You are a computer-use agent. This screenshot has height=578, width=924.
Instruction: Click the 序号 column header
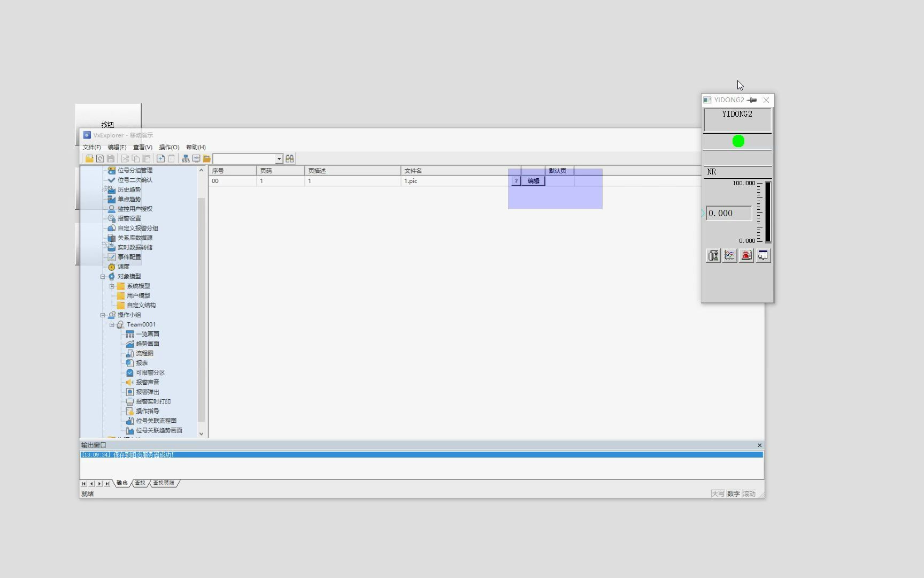[x=233, y=171]
